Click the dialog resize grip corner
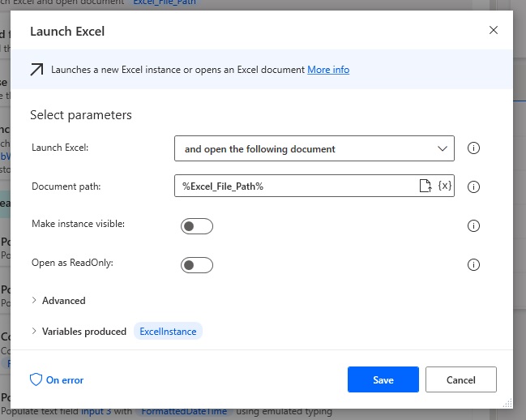This screenshot has height=420, width=526. click(x=507, y=403)
